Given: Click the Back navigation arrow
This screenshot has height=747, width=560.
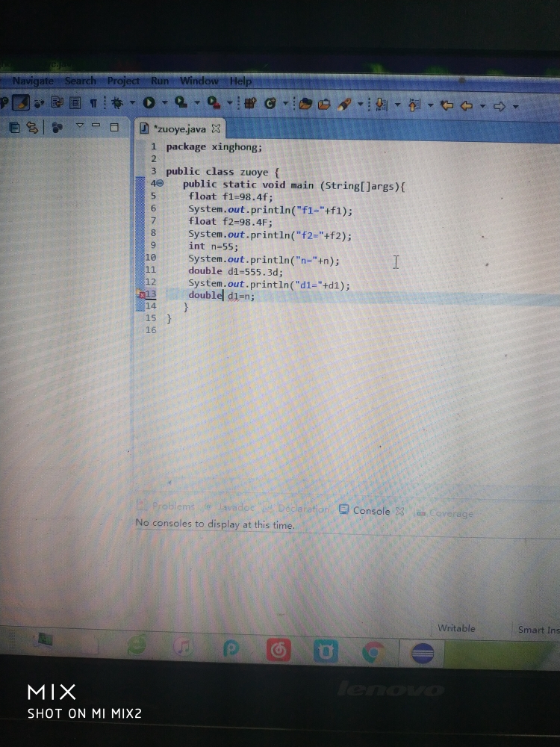Looking at the screenshot, I should pos(466,106).
